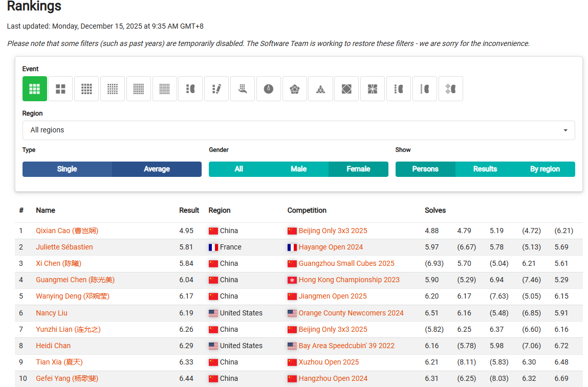The height and width of the screenshot is (387, 588).
Task: Select the Skewb event icon
Action: 346,89
